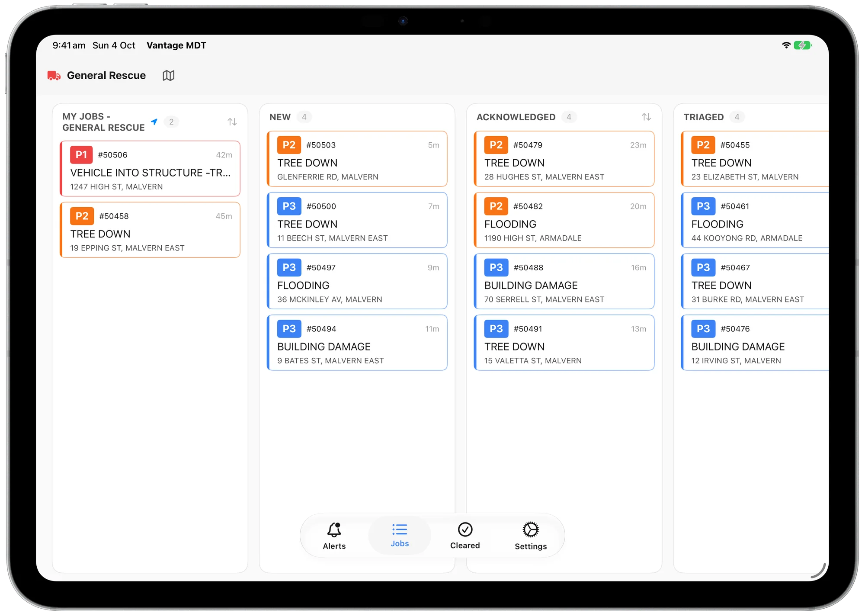Open the Settings tab
Screen dimensions: 865x616
pos(531,536)
